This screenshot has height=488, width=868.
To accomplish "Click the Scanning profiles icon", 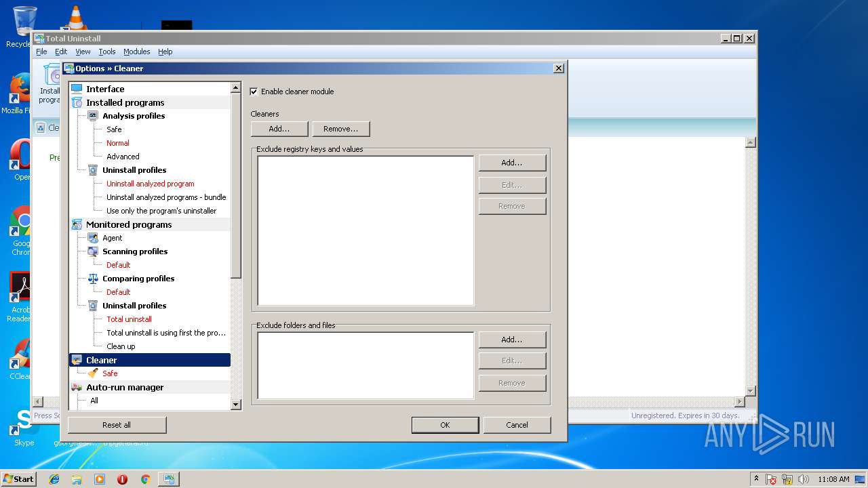I will coord(93,251).
